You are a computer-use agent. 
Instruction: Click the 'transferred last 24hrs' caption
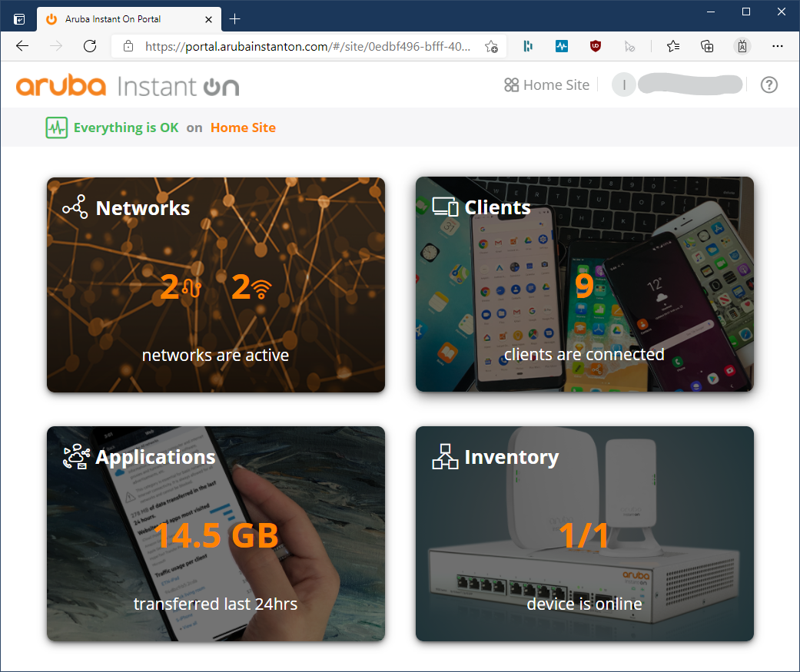click(x=215, y=604)
